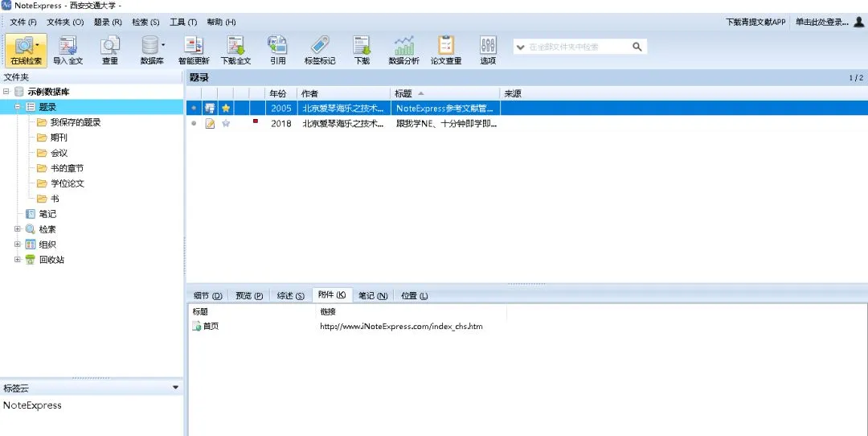Click the record type icon on 2005 row
The height and width of the screenshot is (436, 868).
(210, 108)
